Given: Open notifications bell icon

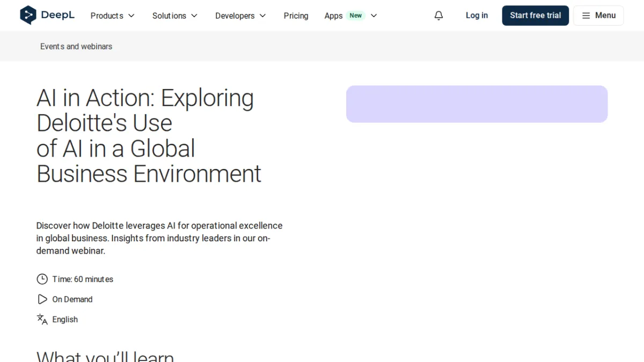Looking at the screenshot, I should coord(438,16).
